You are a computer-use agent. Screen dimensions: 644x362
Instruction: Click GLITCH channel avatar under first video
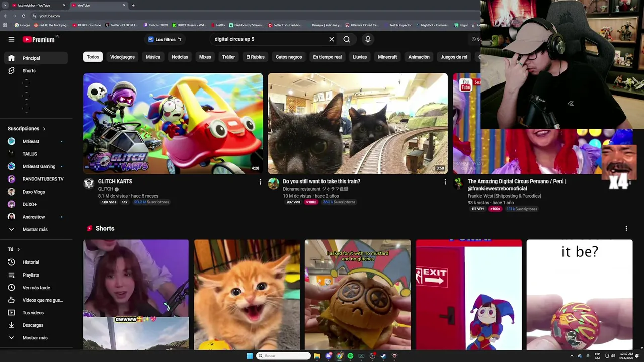tap(89, 184)
